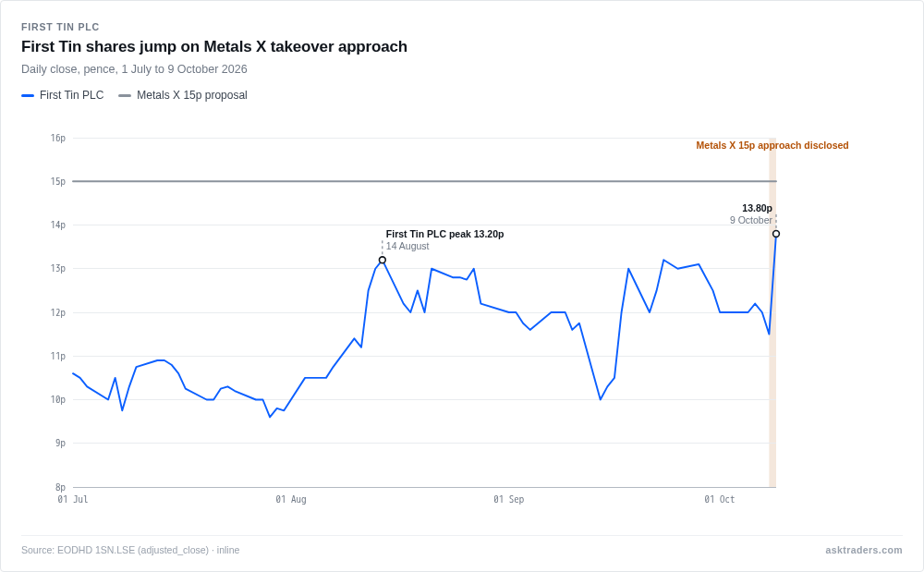Screen dimensions: 924x572
Task: Click the '13.80p' end value label
Action: pyautogui.click(x=757, y=208)
